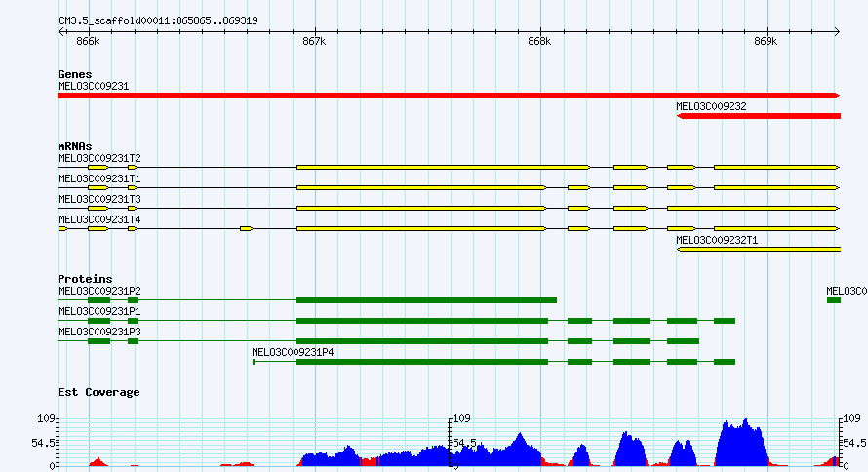Viewport: 868px width, 472px height.
Task: Open the MELO3C009231T4 mRNA label
Action: [99, 219]
